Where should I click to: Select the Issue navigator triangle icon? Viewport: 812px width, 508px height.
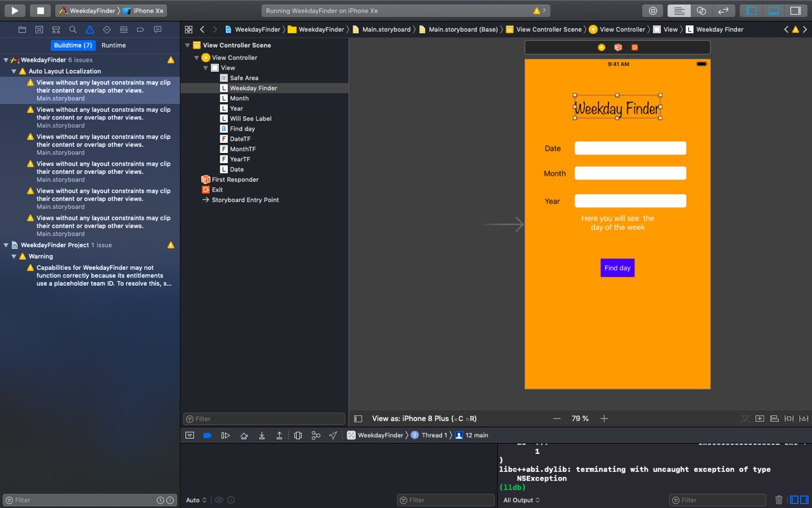(90, 30)
